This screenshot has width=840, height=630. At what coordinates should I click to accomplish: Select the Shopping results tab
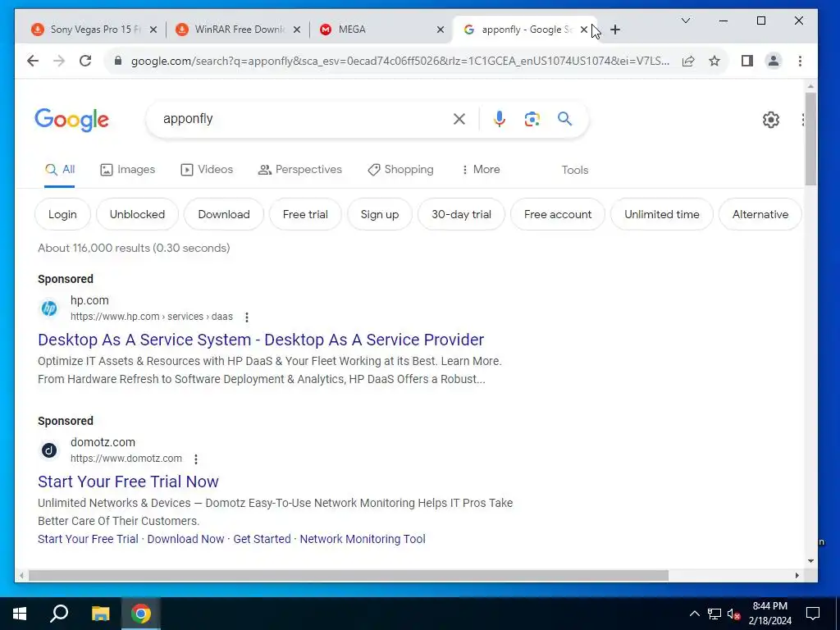pyautogui.click(x=400, y=170)
